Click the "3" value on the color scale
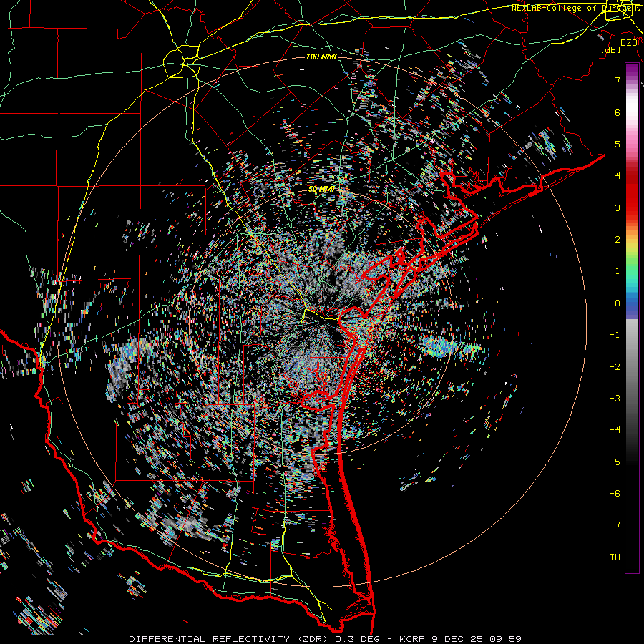644x644 pixels. coord(618,208)
